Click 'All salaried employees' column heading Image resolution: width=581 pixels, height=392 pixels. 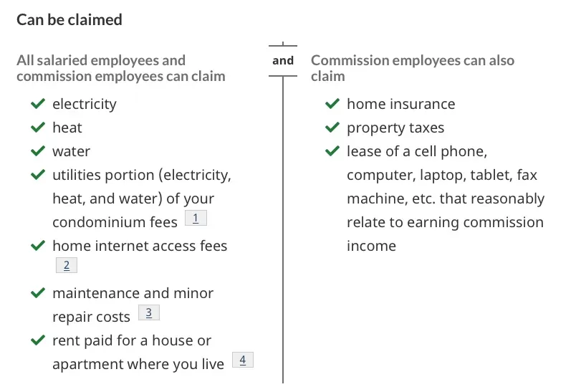click(121, 68)
